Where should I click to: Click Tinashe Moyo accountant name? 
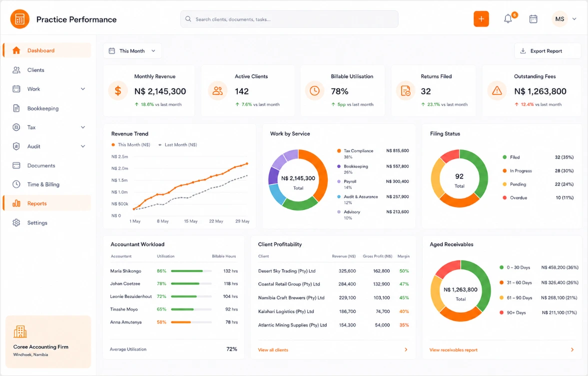point(124,309)
